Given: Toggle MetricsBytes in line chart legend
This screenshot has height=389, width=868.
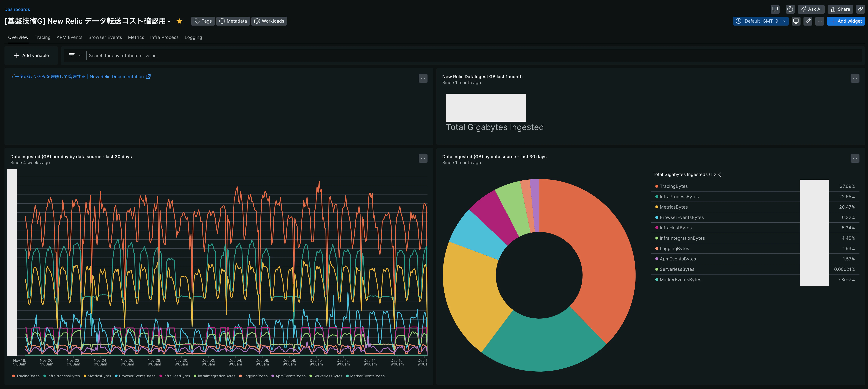Looking at the screenshot, I should (97, 376).
